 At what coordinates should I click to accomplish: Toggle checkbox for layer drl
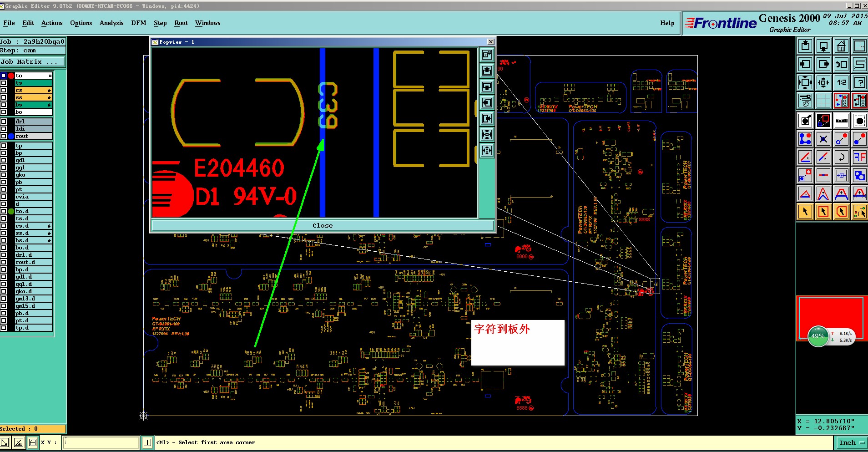[4, 122]
